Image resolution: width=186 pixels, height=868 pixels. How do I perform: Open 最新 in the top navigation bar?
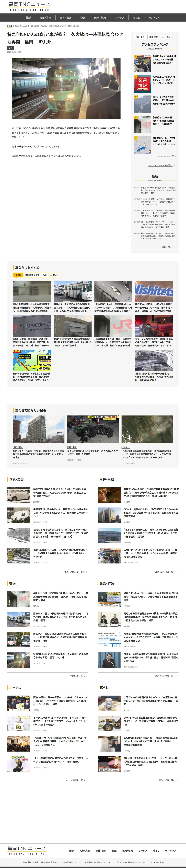pos(28,18)
